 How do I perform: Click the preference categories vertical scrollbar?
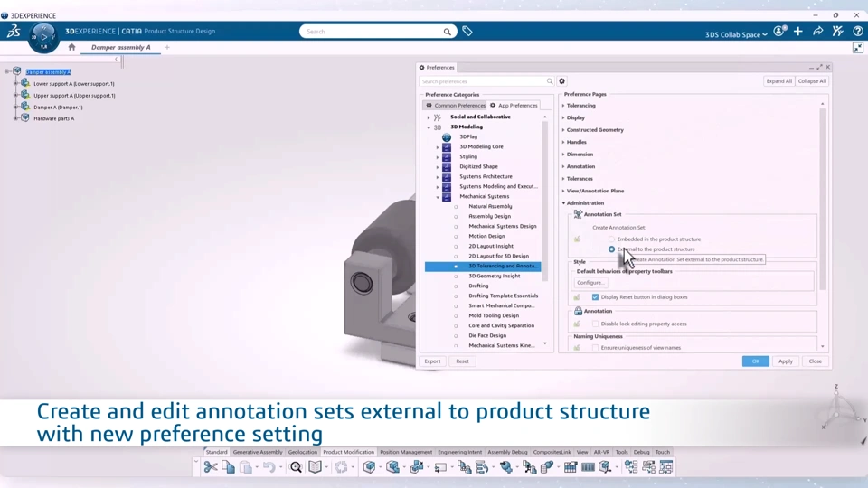(x=544, y=202)
